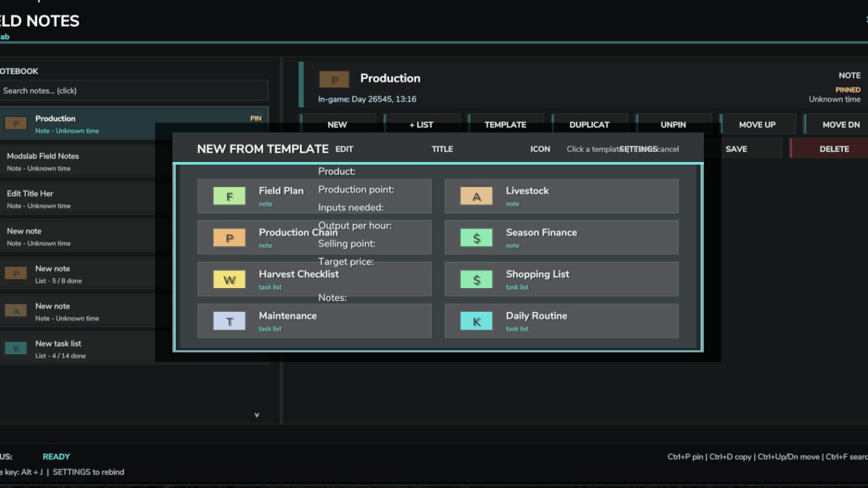868x488 pixels.
Task: Click the New note 5/8 done list icon
Action: pos(16,273)
